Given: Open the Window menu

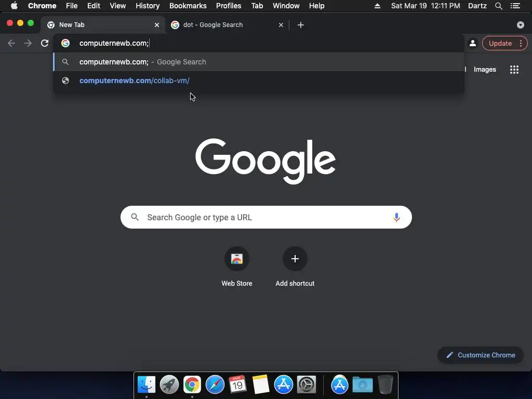Looking at the screenshot, I should (x=286, y=6).
